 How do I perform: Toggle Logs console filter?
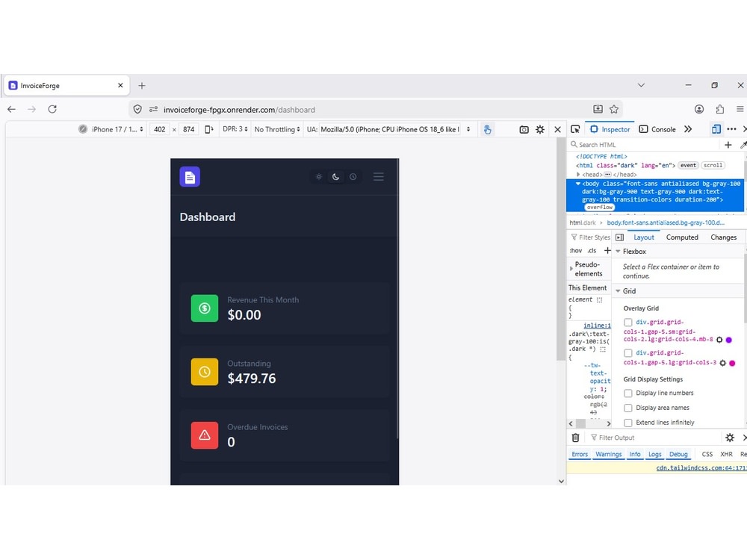tap(655, 454)
